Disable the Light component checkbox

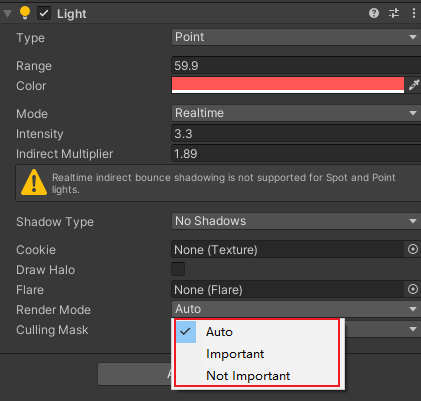[44, 13]
